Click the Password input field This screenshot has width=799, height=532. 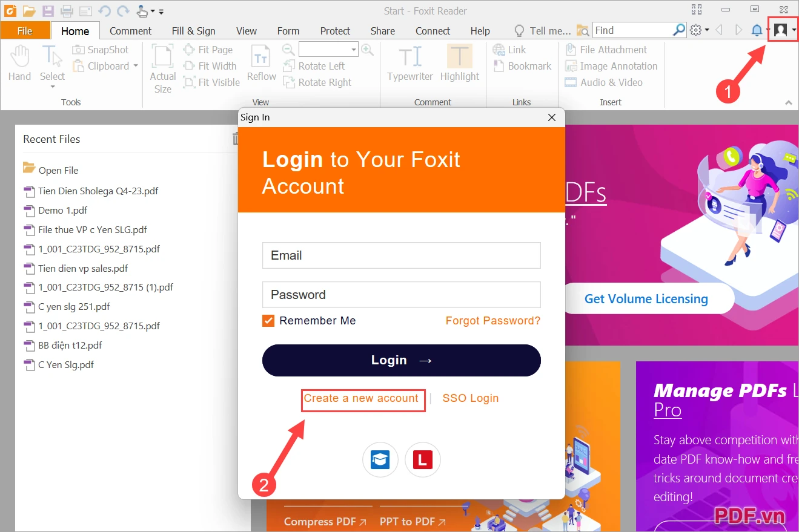pyautogui.click(x=401, y=295)
